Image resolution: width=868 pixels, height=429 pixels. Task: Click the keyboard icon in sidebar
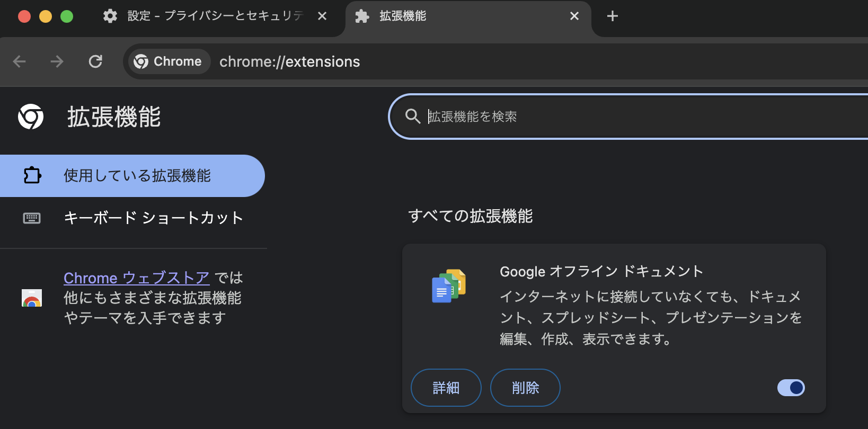(32, 218)
